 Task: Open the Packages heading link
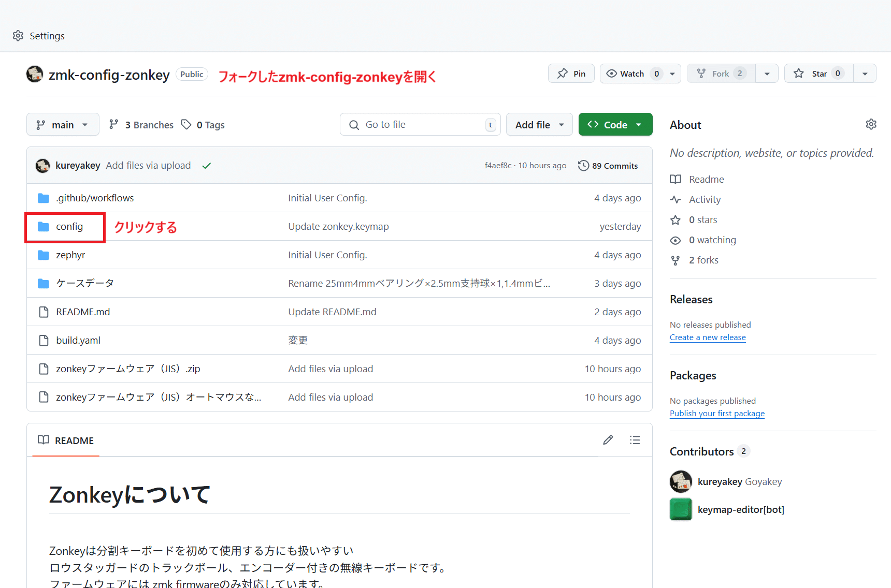[693, 376]
